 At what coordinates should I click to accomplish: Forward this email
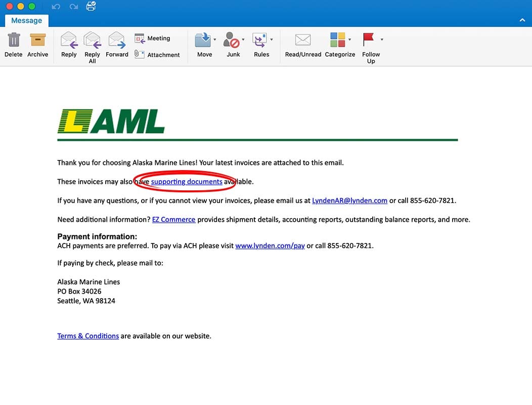(x=117, y=45)
